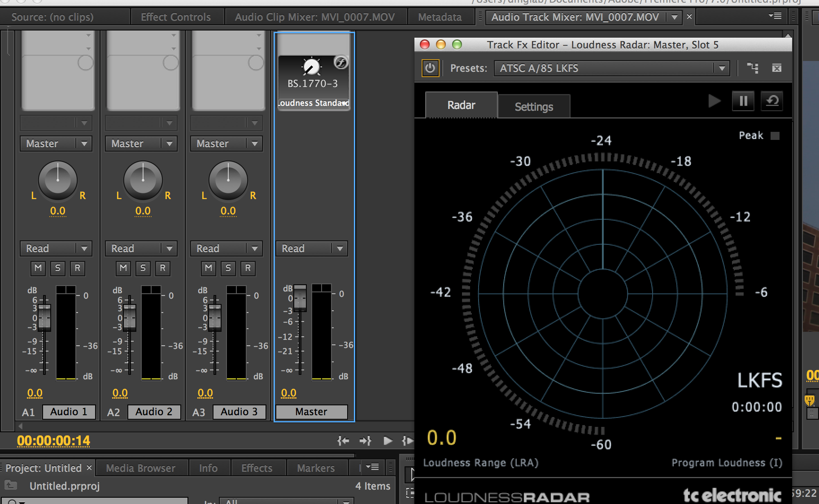Select the Source (no clips) tab
The image size is (819, 504).
pos(52,17)
